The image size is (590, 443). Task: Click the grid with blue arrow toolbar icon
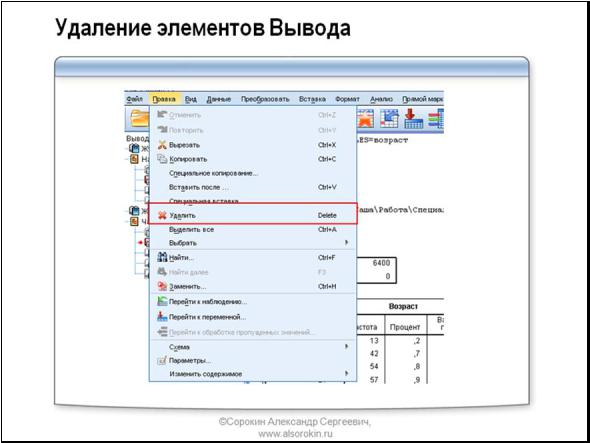389,119
